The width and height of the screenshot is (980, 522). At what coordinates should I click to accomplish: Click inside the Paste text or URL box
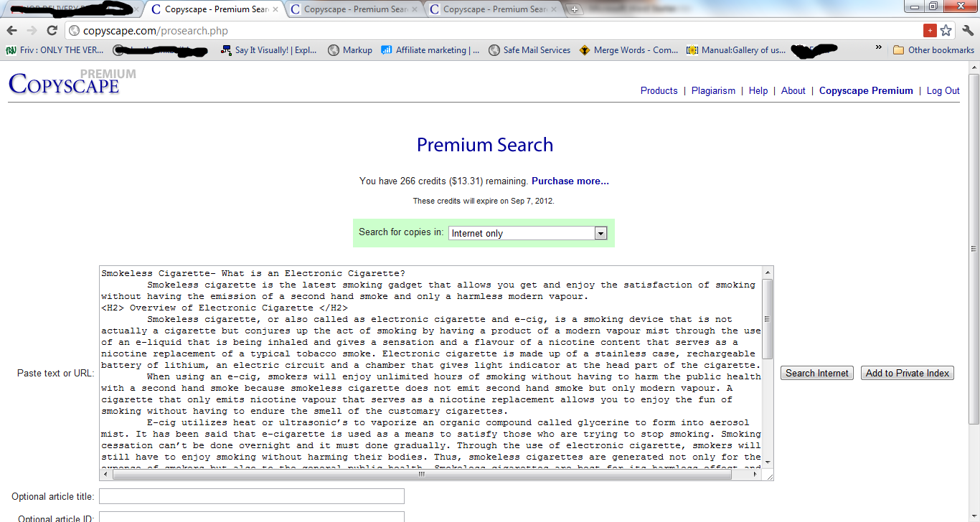(430, 367)
